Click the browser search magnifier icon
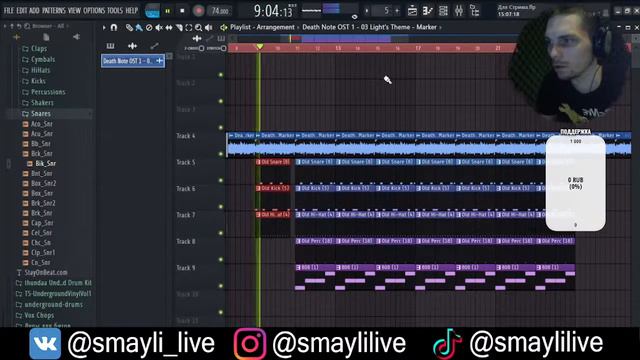The image size is (640, 360). coord(27,26)
